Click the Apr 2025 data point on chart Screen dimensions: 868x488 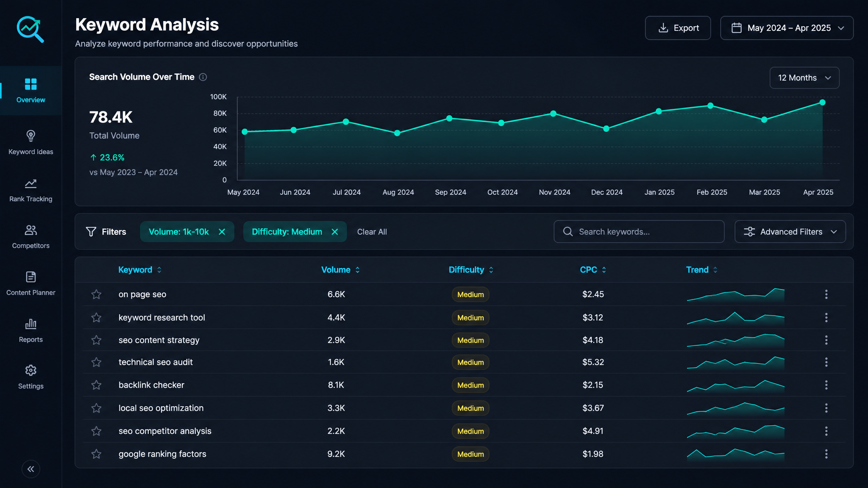822,103
